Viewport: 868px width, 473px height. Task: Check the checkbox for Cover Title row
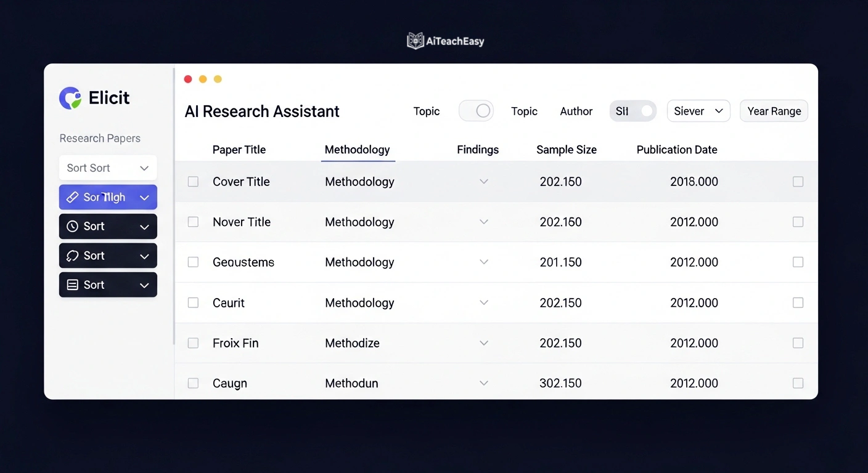(x=193, y=181)
